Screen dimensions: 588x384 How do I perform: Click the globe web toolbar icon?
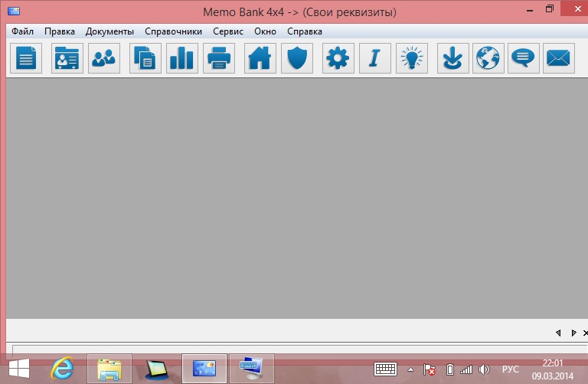(488, 58)
